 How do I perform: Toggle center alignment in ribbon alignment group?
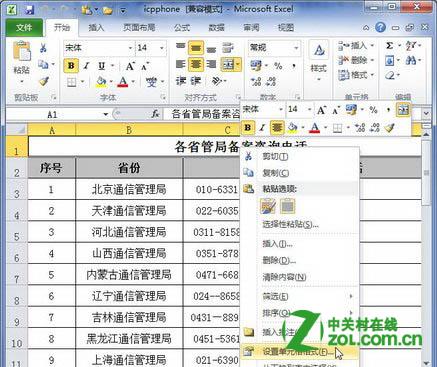coord(196,64)
